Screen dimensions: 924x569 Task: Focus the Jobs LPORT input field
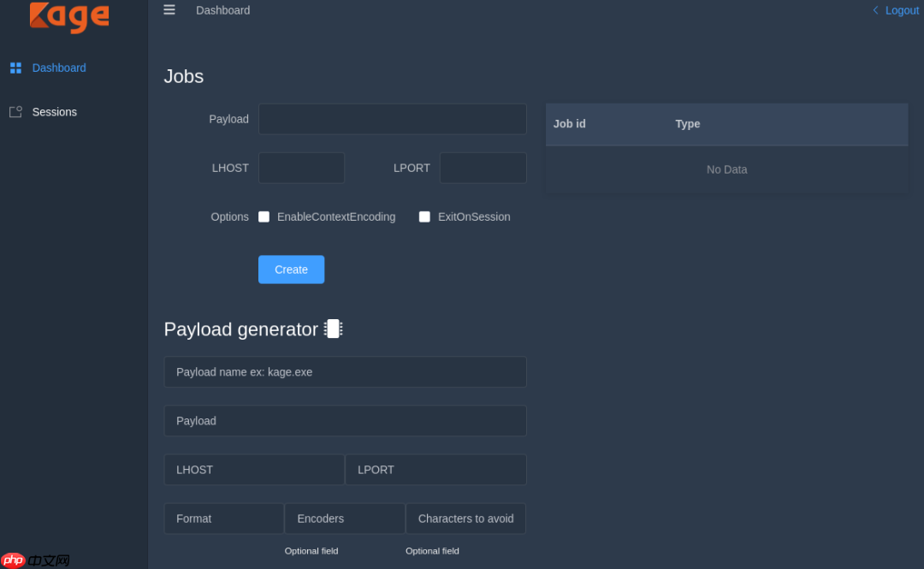483,168
